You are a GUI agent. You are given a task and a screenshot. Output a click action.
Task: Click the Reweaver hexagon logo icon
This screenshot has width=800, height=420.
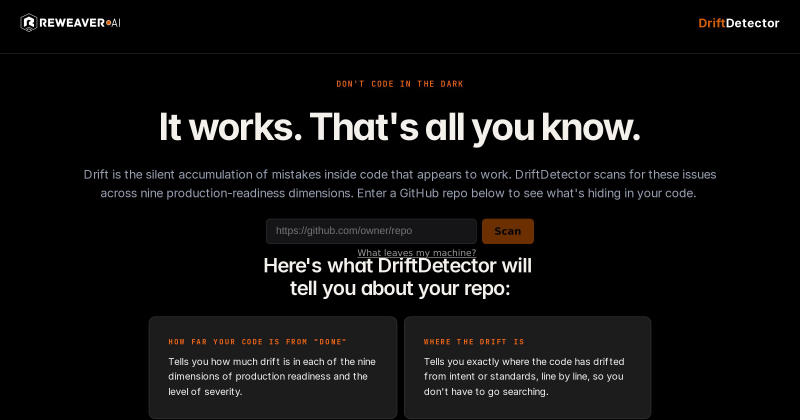(x=29, y=22)
